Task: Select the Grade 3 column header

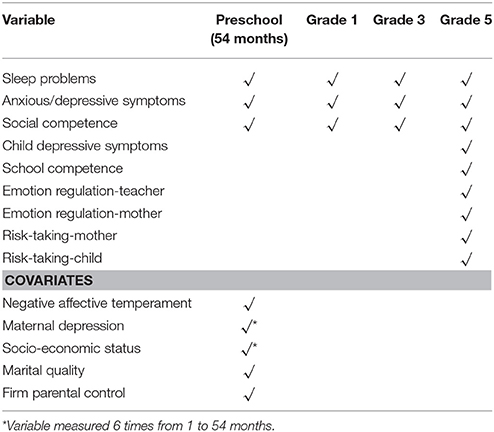Action: point(399,20)
